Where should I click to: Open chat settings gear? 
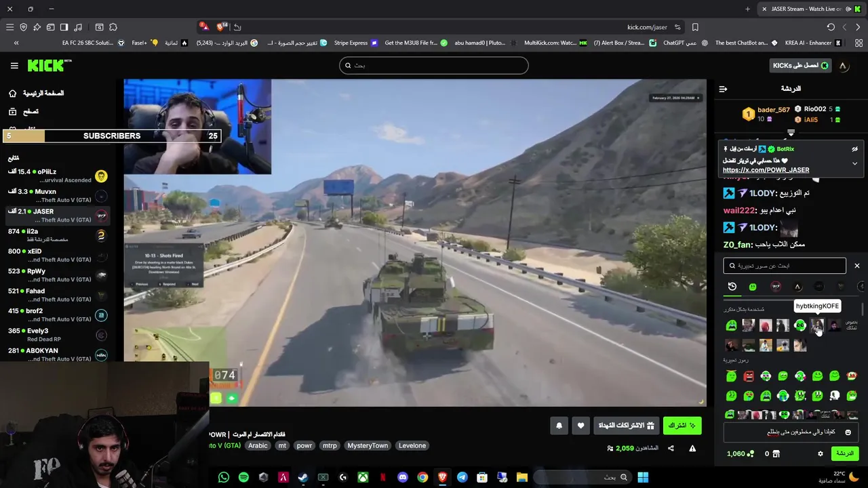820,453
